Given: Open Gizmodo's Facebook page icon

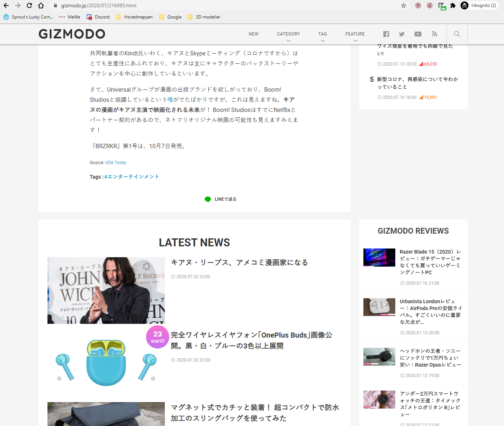Looking at the screenshot, I should point(386,34).
